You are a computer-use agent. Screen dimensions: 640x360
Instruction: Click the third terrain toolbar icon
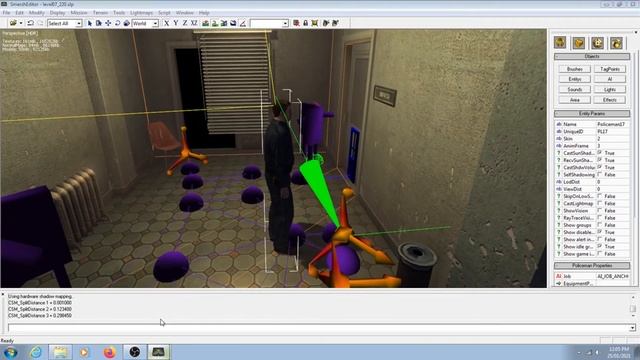224,23
